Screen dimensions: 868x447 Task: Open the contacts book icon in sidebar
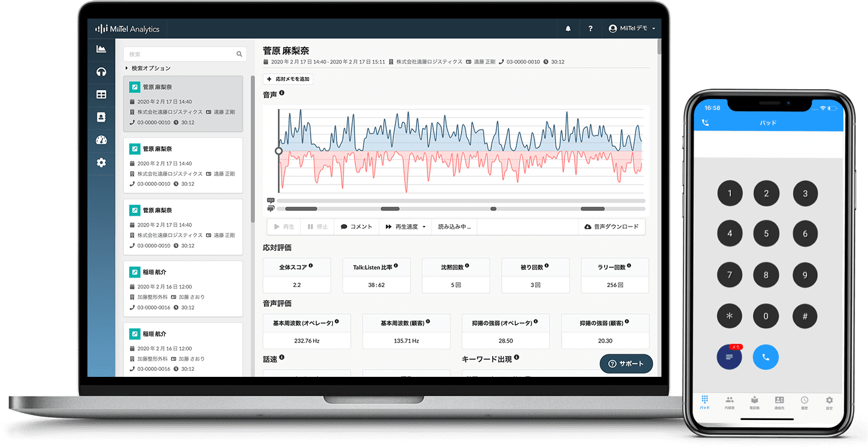[101, 117]
